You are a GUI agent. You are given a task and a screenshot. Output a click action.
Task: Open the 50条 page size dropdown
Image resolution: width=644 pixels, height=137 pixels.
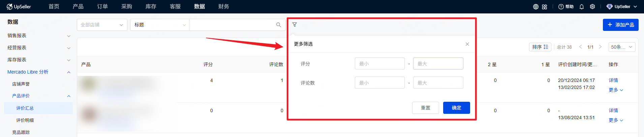(621, 47)
